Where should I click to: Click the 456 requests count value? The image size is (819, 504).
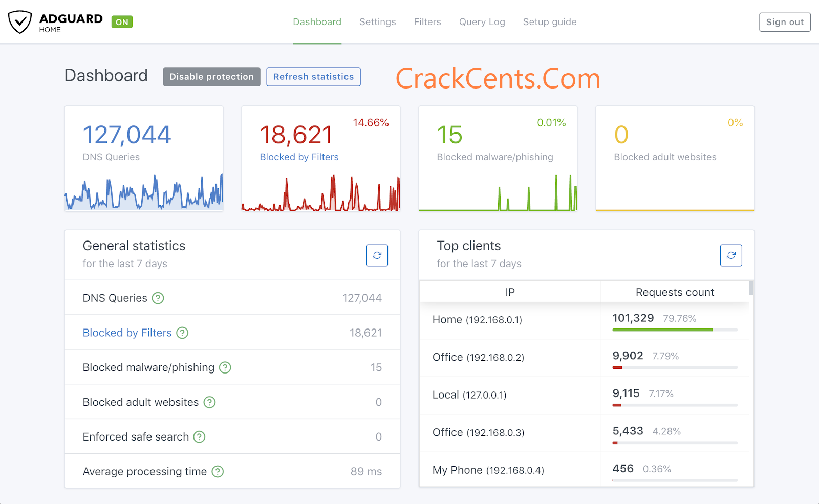pyautogui.click(x=623, y=469)
